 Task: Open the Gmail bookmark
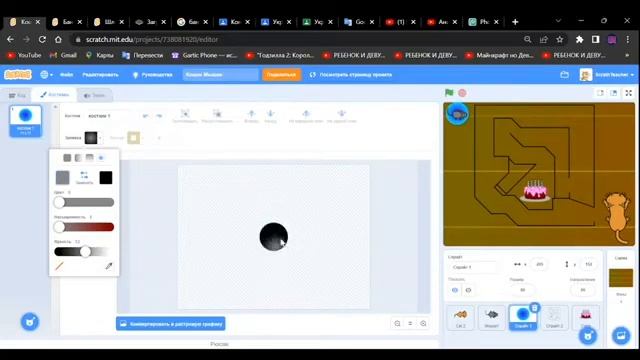pyautogui.click(x=63, y=55)
